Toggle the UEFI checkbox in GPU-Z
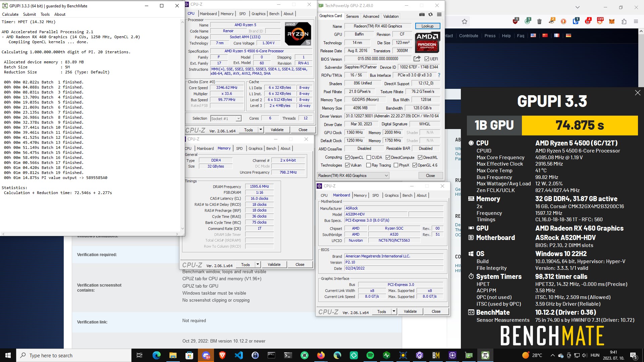Image resolution: width=644 pixels, height=362 pixels. pyautogui.click(x=427, y=59)
